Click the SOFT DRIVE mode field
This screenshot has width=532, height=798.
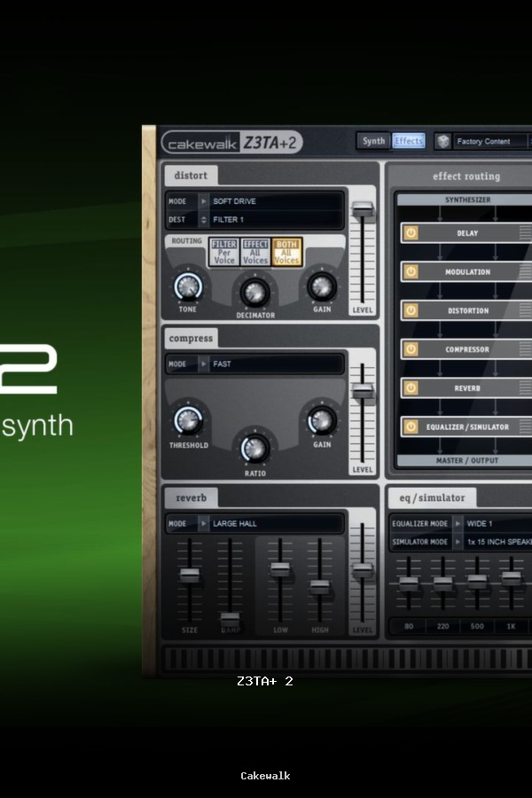(276, 201)
